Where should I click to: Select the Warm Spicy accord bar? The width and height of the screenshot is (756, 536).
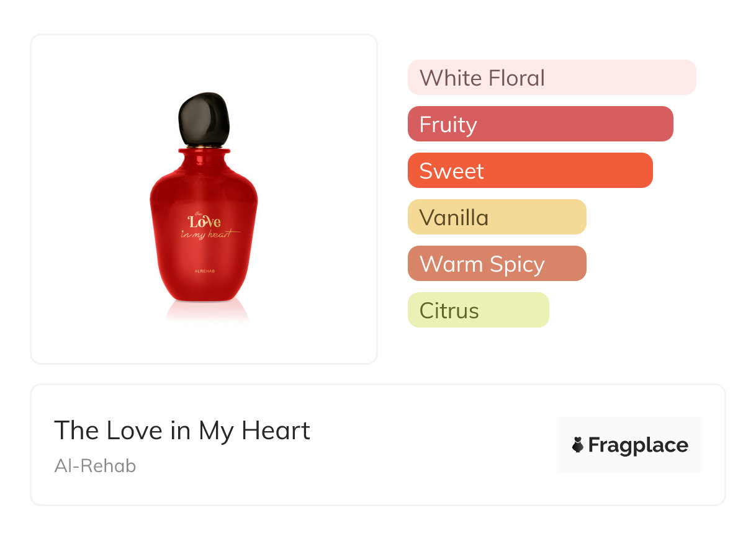(x=497, y=264)
